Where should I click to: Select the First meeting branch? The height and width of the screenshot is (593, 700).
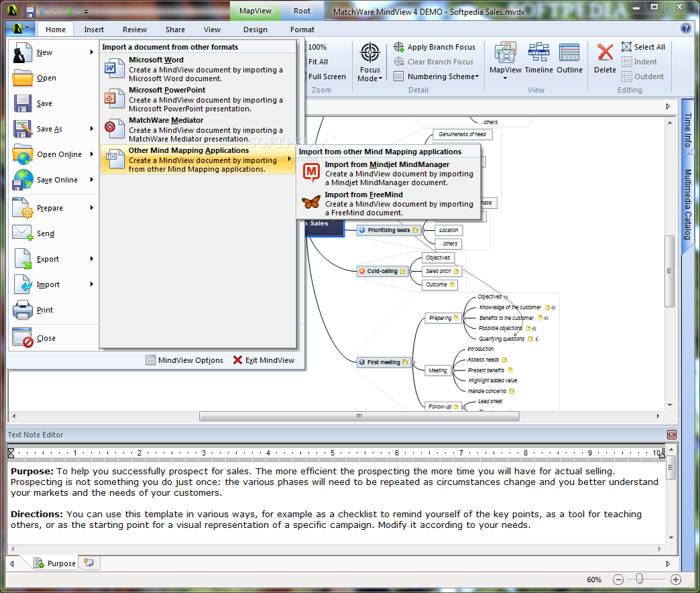[x=384, y=362]
